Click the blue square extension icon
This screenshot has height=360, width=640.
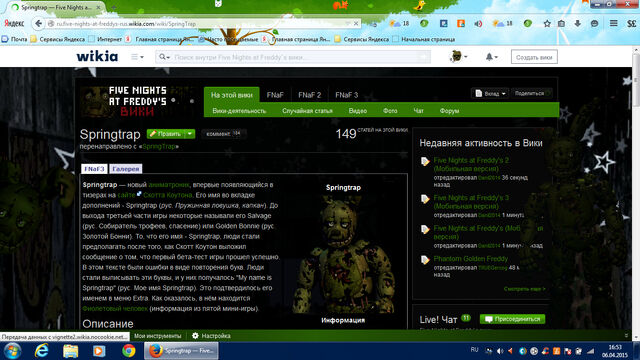444,24
